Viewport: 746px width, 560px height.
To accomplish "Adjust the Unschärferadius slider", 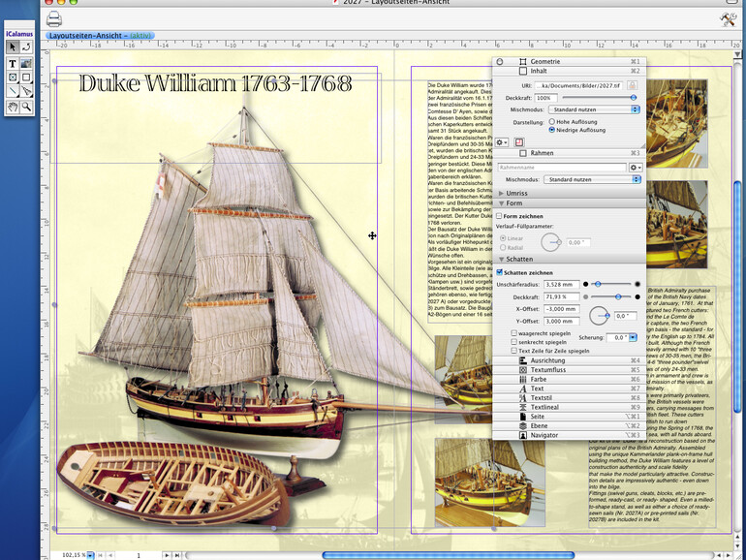I will [x=598, y=284].
